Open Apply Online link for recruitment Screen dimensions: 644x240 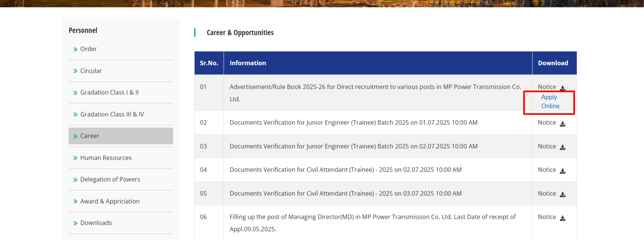(550, 101)
